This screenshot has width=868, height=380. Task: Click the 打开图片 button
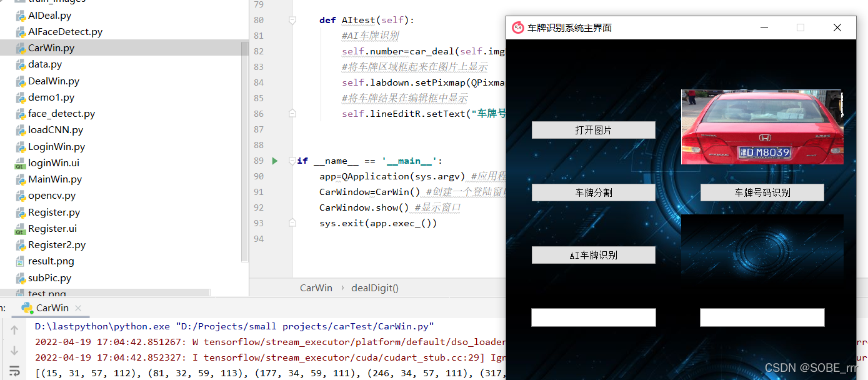593,130
